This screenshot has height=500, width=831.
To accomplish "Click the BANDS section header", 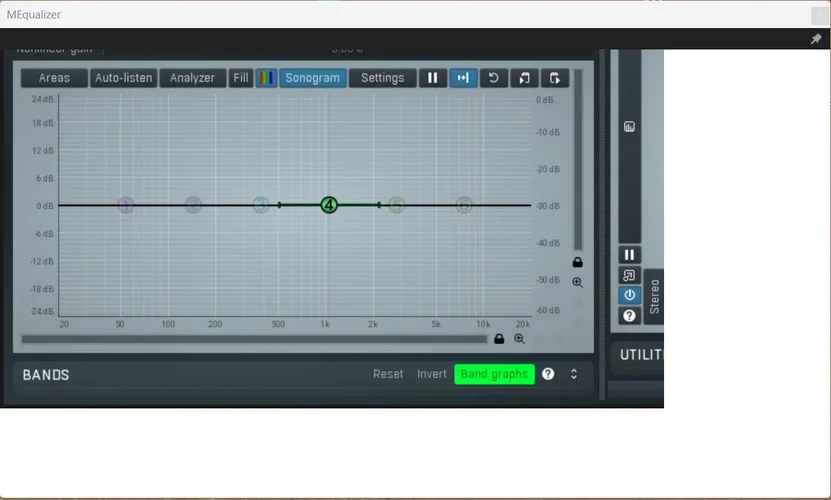I will click(x=46, y=375).
